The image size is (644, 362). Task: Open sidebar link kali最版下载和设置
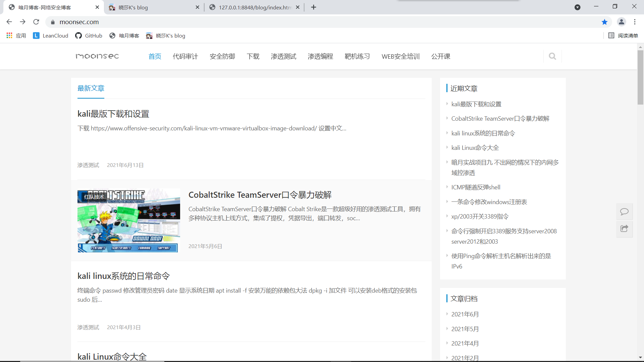point(476,104)
